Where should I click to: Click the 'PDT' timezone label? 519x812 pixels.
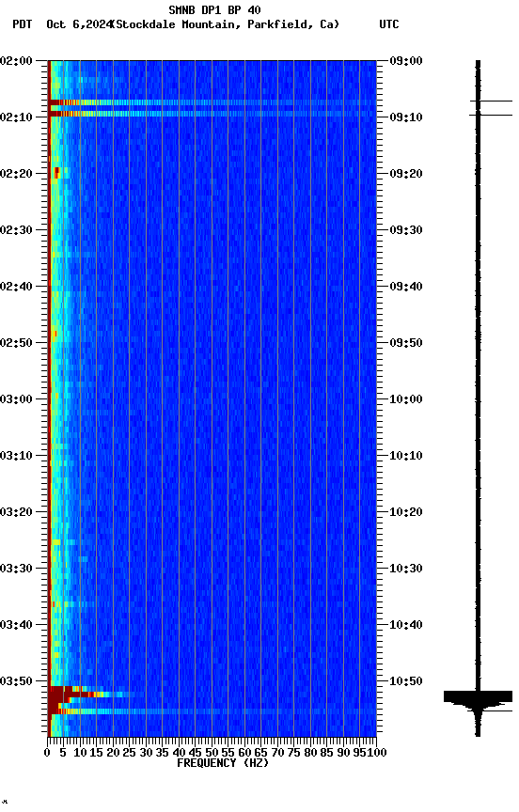23,24
